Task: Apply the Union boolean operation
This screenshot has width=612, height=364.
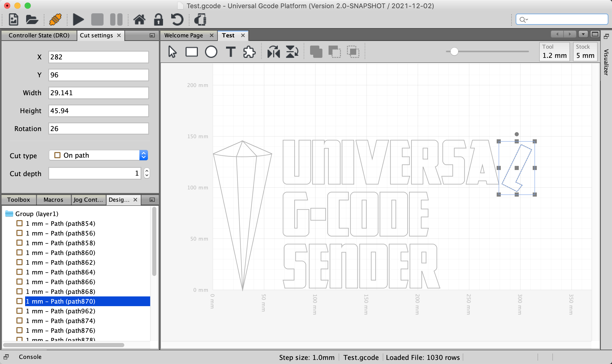Action: (x=316, y=52)
